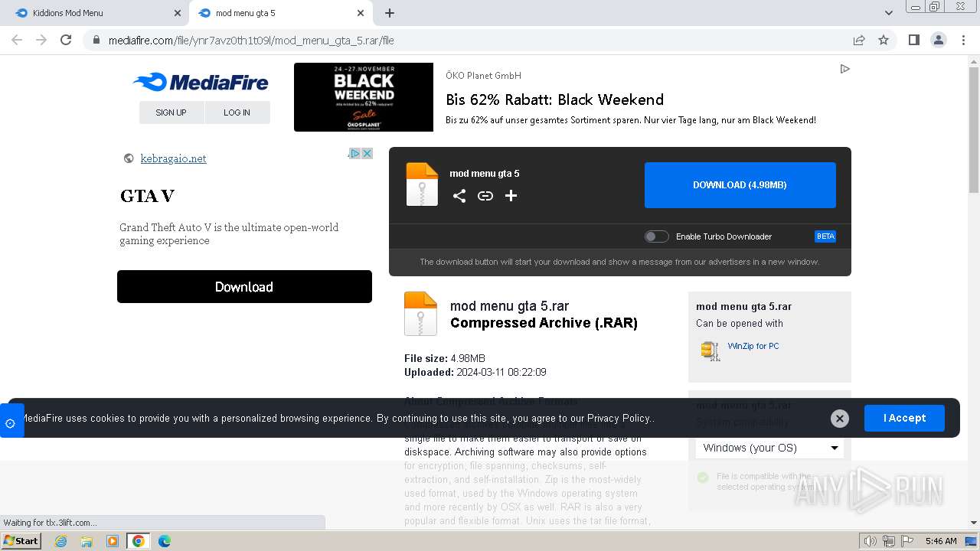The image size is (980, 551).
Task: Copy link with the chain icon
Action: 485,196
